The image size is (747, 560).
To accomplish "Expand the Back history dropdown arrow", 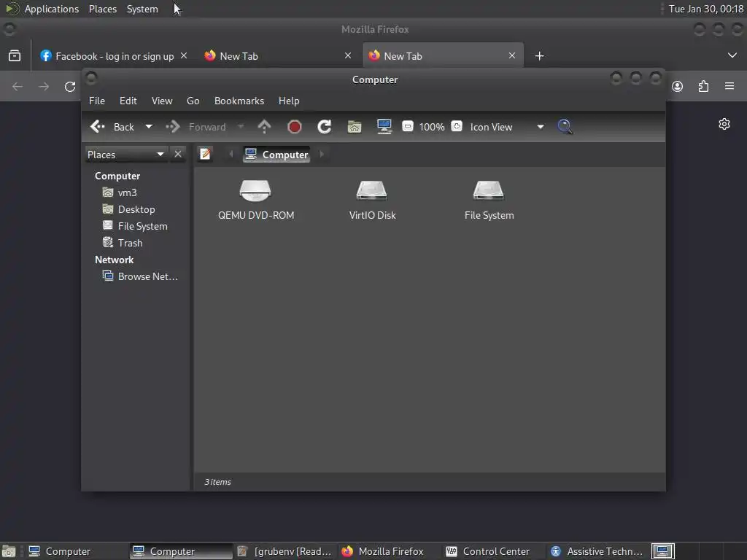I will click(x=149, y=127).
